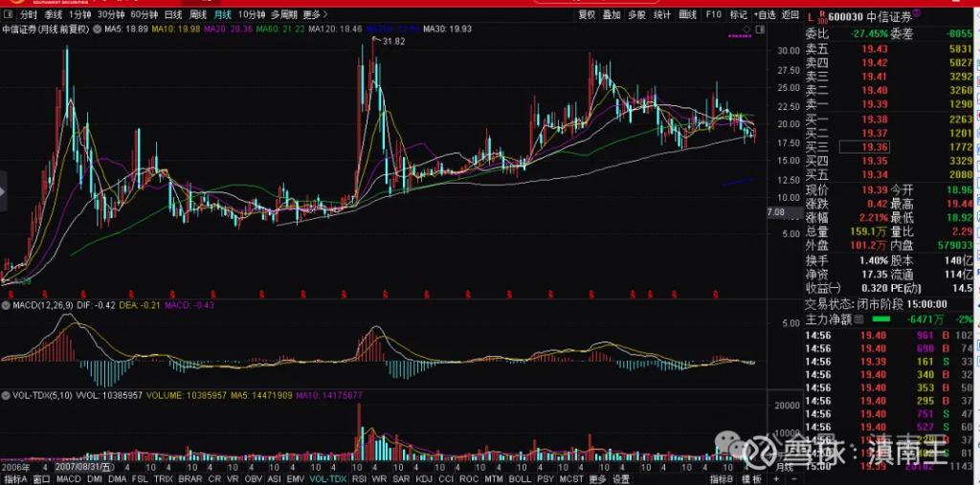The image size is (980, 485).
Task: Switch to 指标A tab
Action: (15, 479)
